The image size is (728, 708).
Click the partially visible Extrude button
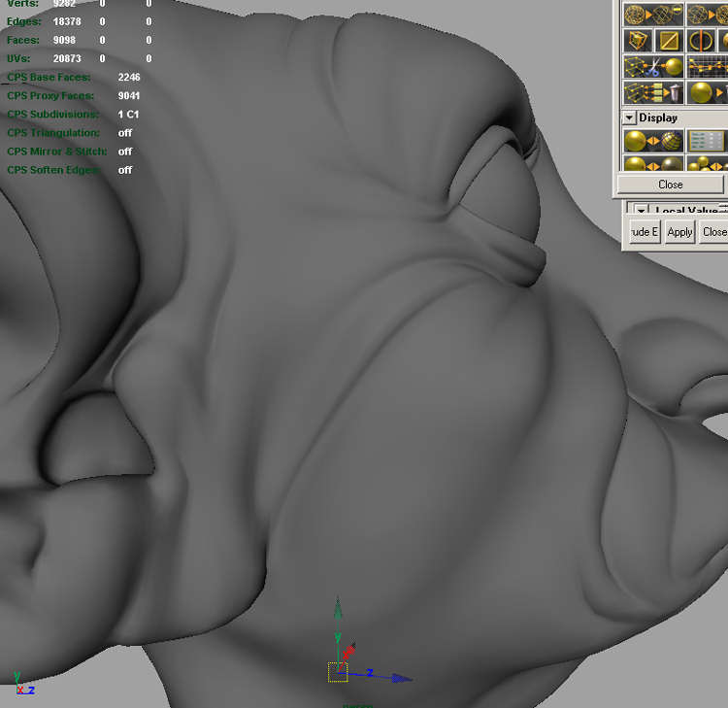(644, 232)
